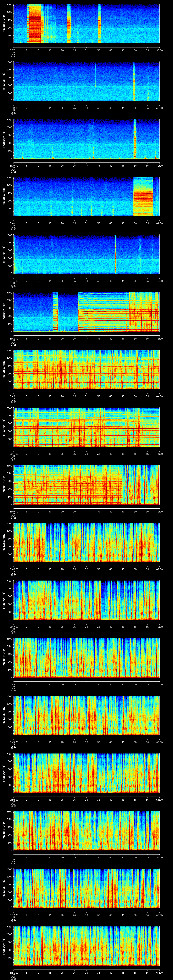
Task: Click the 8:44:00 time axis label
Action: tap(14, 454)
